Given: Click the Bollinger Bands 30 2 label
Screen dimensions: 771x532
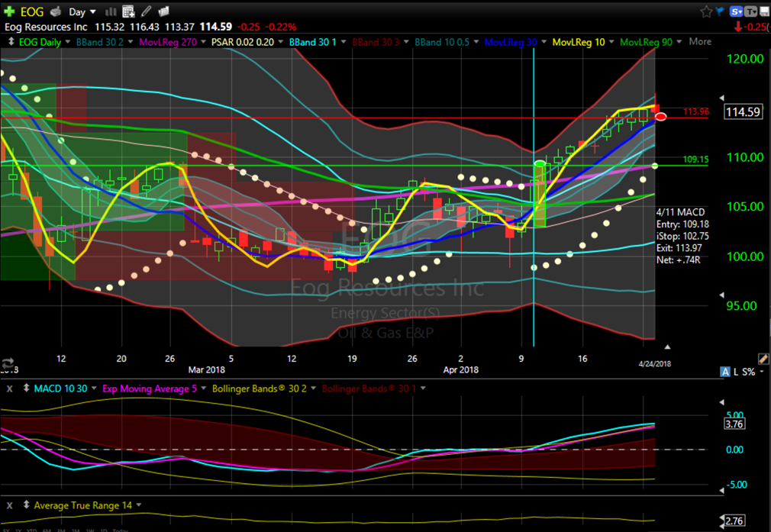Looking at the screenshot, I should [x=259, y=389].
